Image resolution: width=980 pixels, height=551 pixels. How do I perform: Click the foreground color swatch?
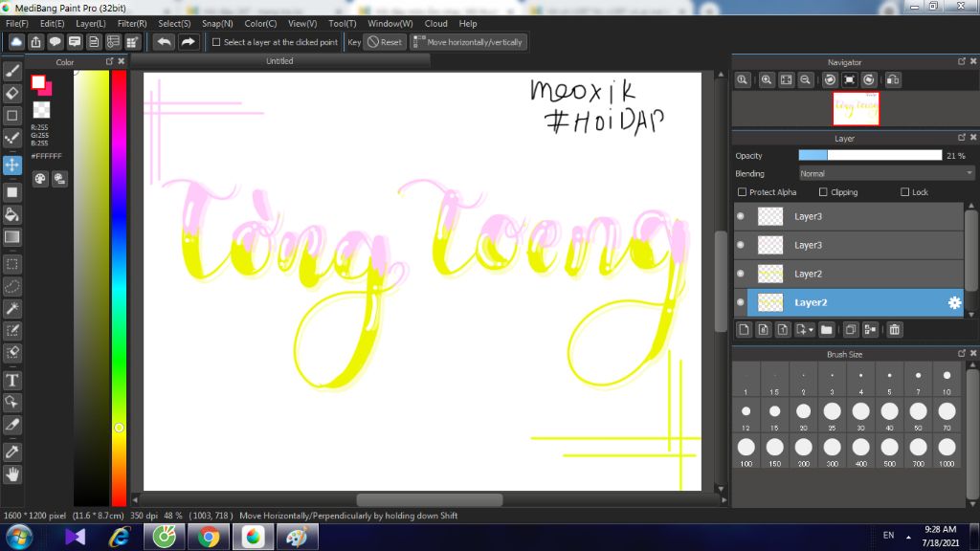[x=38, y=82]
